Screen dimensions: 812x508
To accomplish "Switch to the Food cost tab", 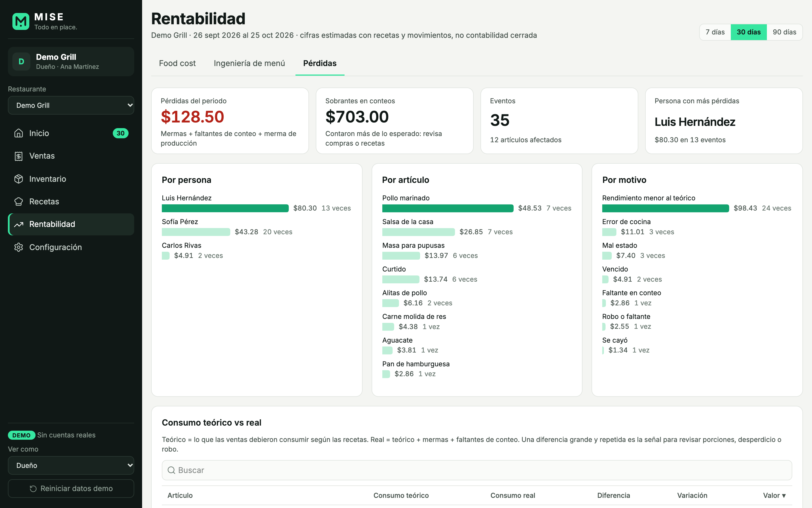I will pyautogui.click(x=177, y=63).
